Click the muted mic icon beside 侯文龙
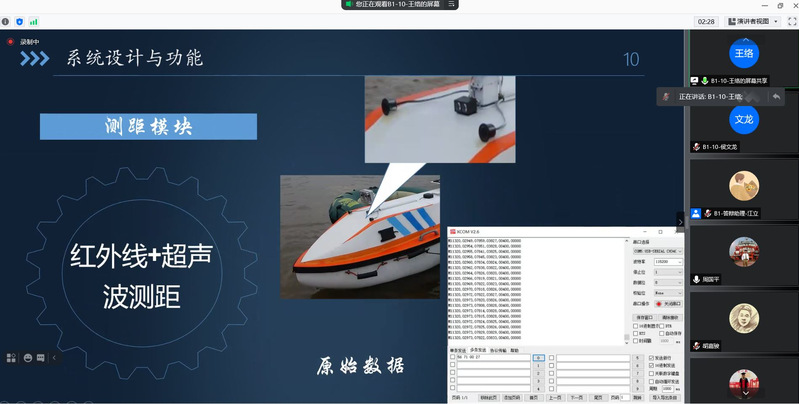Screen dimensions: 799x404 697,147
